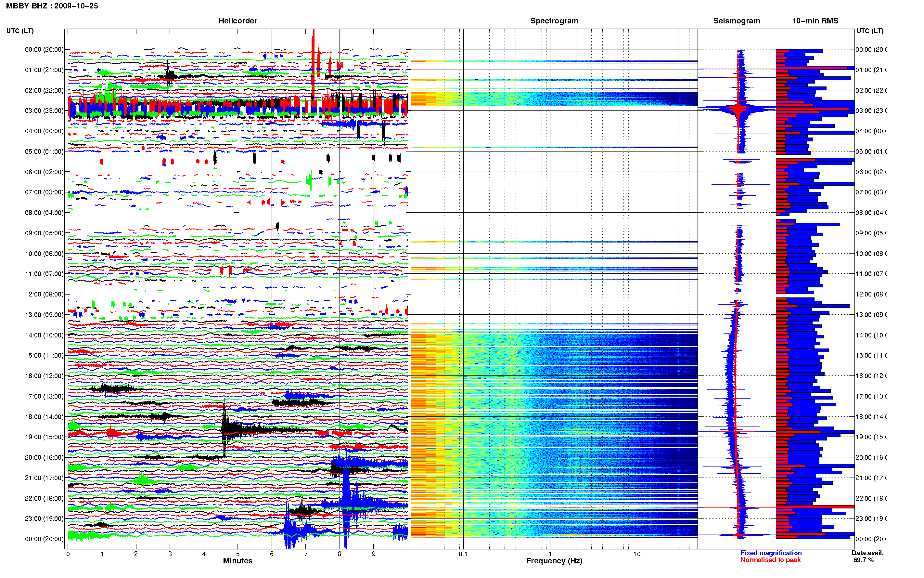The height and width of the screenshot is (578, 924).
Task: Click left time label '05:00 (01:00)'
Action: (x=44, y=151)
